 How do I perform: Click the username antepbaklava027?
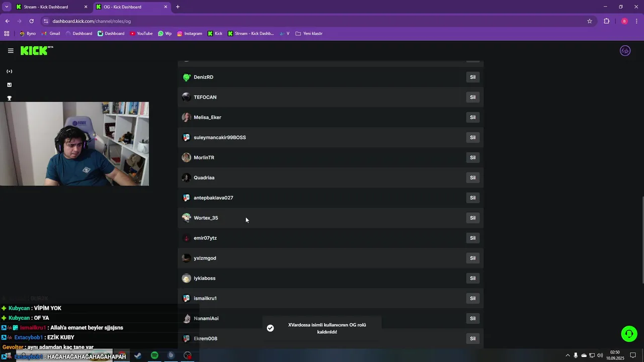pos(213,198)
